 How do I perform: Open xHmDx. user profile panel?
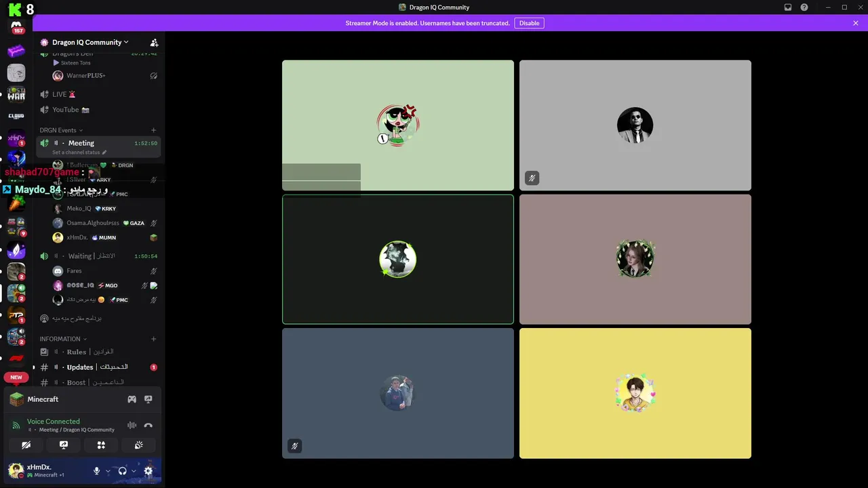click(47, 471)
